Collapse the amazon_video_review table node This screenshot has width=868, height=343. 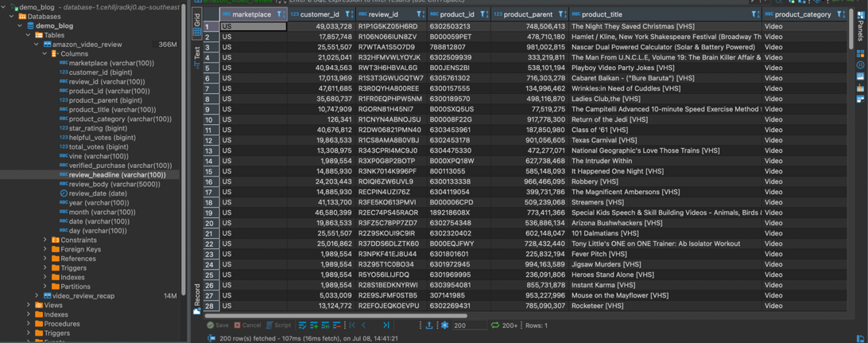[x=37, y=45]
